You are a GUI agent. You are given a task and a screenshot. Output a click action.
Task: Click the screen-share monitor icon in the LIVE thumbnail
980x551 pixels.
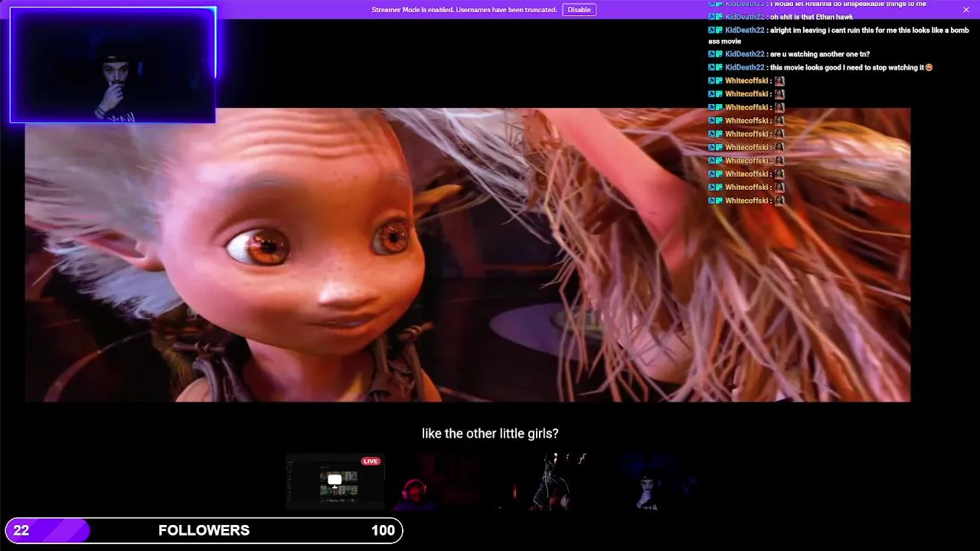335,481
